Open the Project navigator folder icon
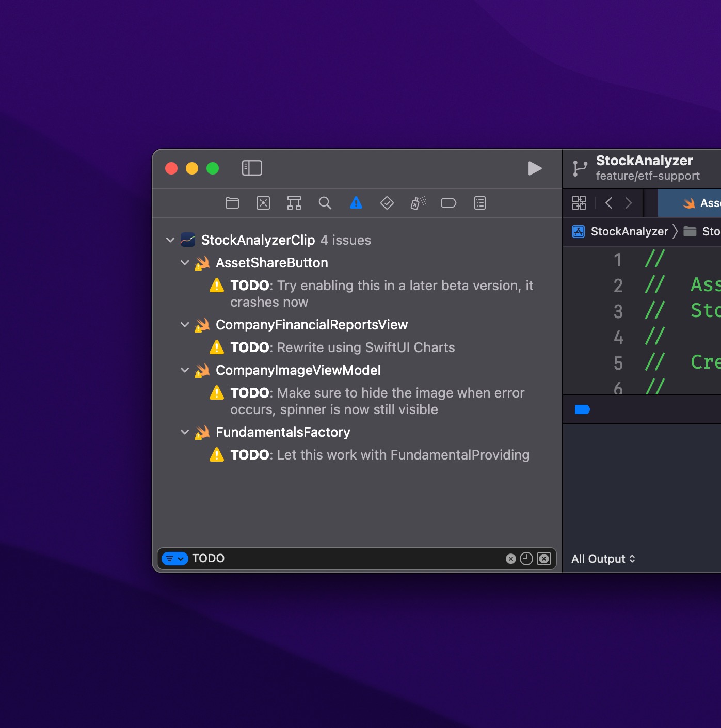Image resolution: width=721 pixels, height=728 pixels. pyautogui.click(x=232, y=203)
